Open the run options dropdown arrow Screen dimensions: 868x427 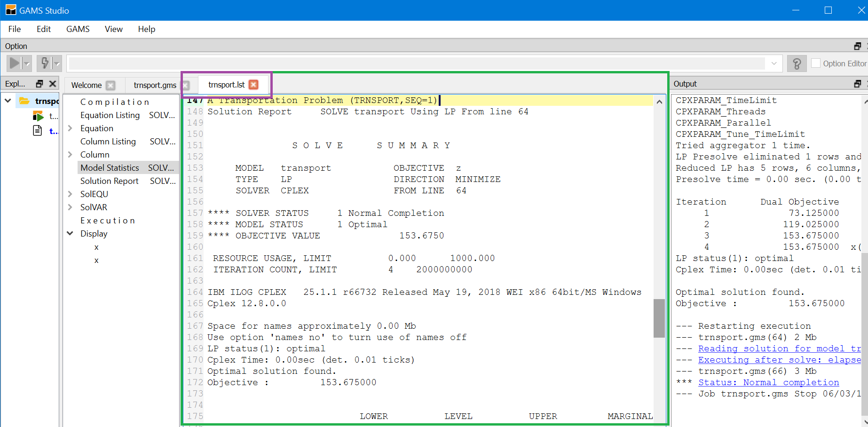point(27,63)
